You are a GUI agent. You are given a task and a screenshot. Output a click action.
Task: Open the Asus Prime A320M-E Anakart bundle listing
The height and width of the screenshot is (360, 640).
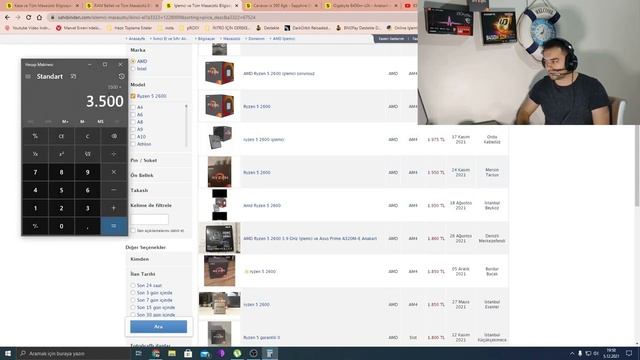(x=310, y=238)
